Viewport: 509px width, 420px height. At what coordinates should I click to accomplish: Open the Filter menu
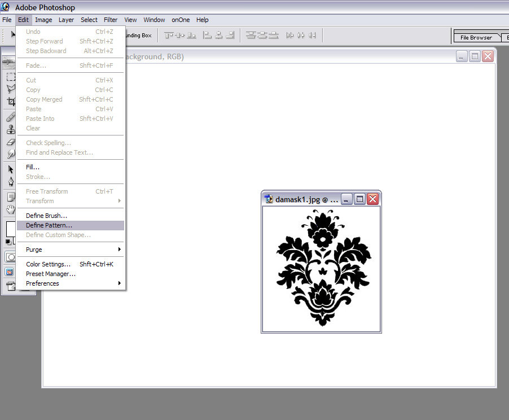pyautogui.click(x=111, y=20)
